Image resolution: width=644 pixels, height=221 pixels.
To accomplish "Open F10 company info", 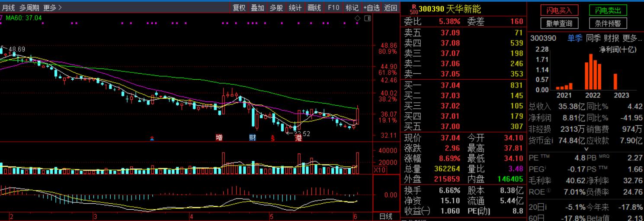I will point(333,7).
